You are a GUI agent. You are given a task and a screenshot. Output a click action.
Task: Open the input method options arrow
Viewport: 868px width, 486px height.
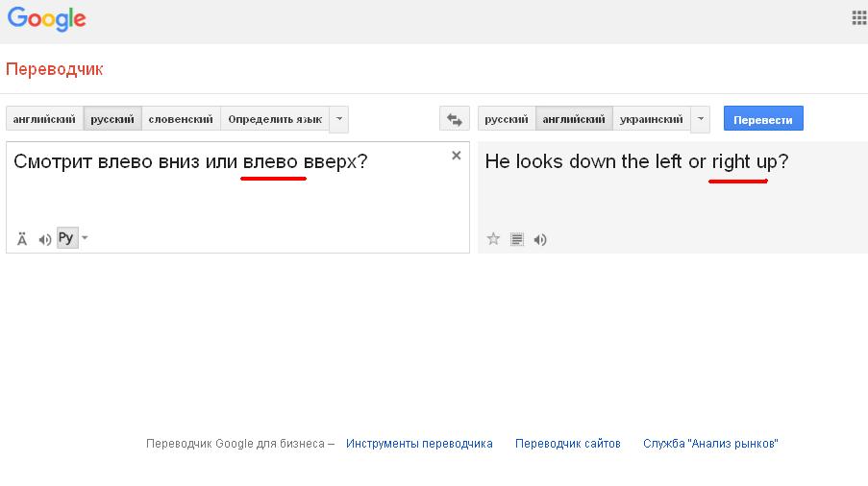(x=85, y=238)
